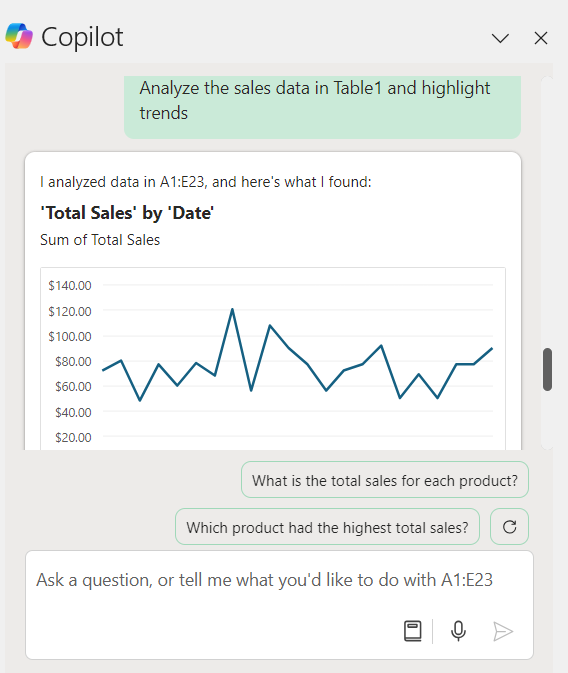Click the $140.00 axis label
The height and width of the screenshot is (673, 568).
(x=70, y=285)
